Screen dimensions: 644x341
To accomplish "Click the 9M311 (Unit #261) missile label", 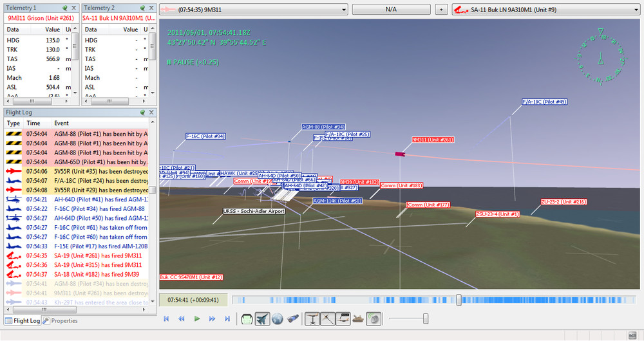I will [433, 140].
